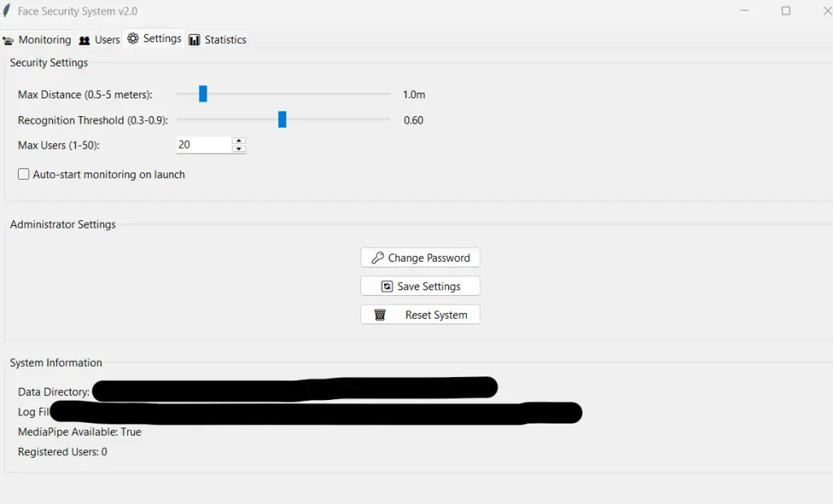The image size is (833, 504).
Task: Click the gear icon beside Settings
Action: coord(133,38)
